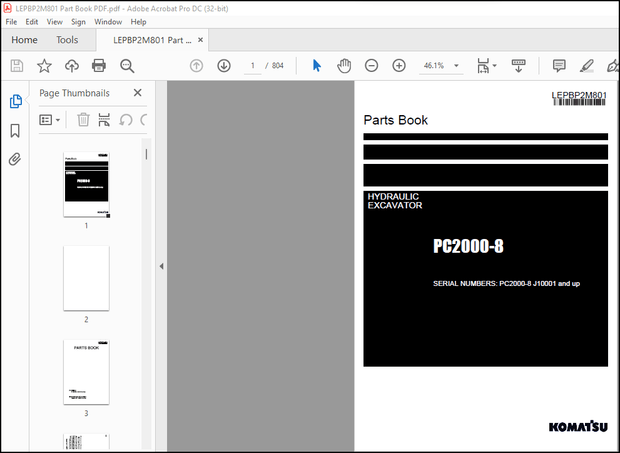
Task: Close the Page Thumbnails panel
Action: 137,93
